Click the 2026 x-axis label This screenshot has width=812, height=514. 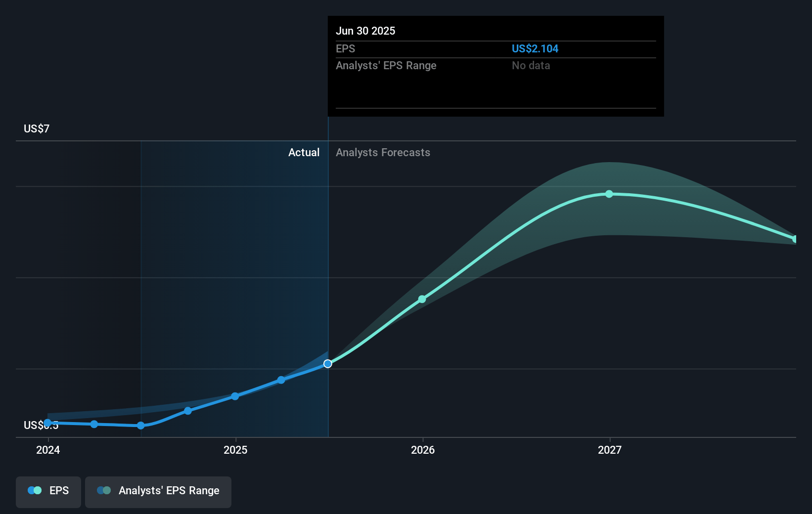pos(423,450)
